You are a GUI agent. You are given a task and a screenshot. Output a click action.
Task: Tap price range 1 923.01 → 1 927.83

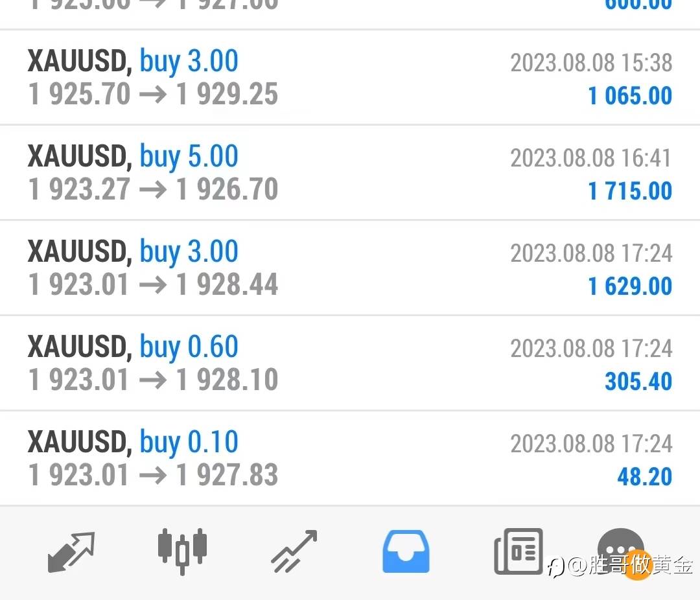(x=153, y=474)
